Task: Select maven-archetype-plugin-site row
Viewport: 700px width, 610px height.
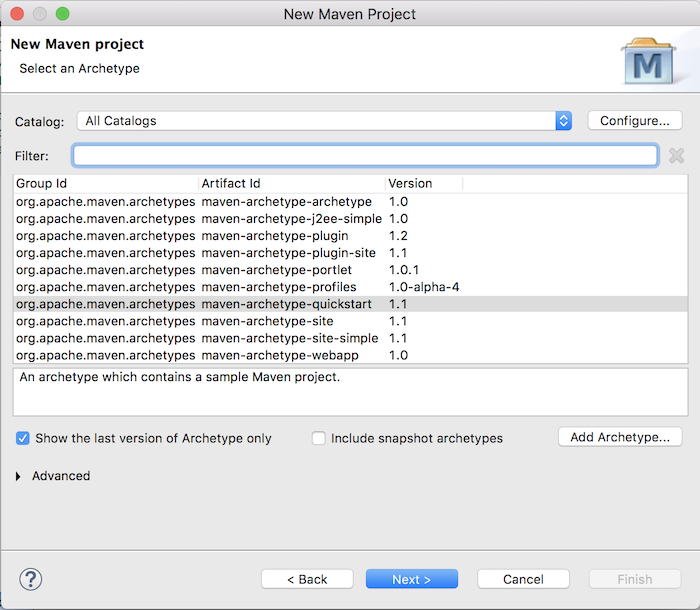Action: click(350, 253)
